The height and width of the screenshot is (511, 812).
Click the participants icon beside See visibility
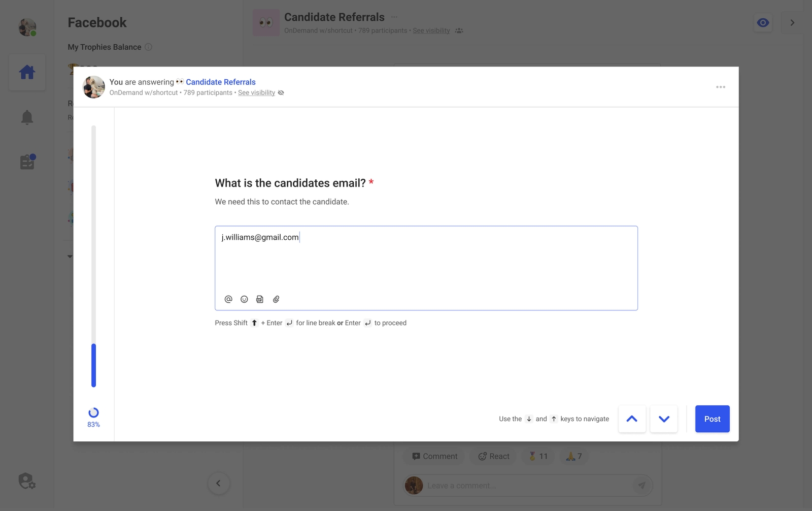[459, 30]
